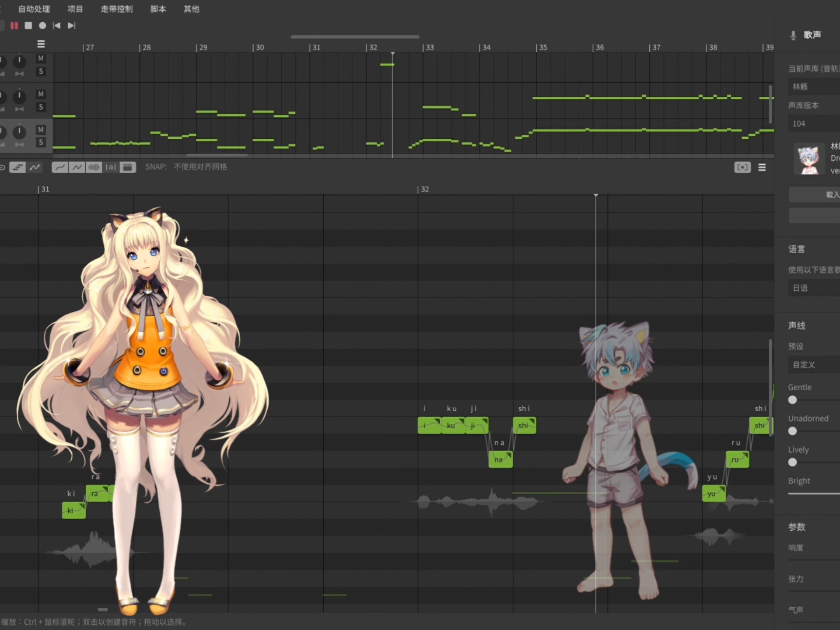Pause playback with the red pause button
Viewport: 840px width, 630px height.
14,26
